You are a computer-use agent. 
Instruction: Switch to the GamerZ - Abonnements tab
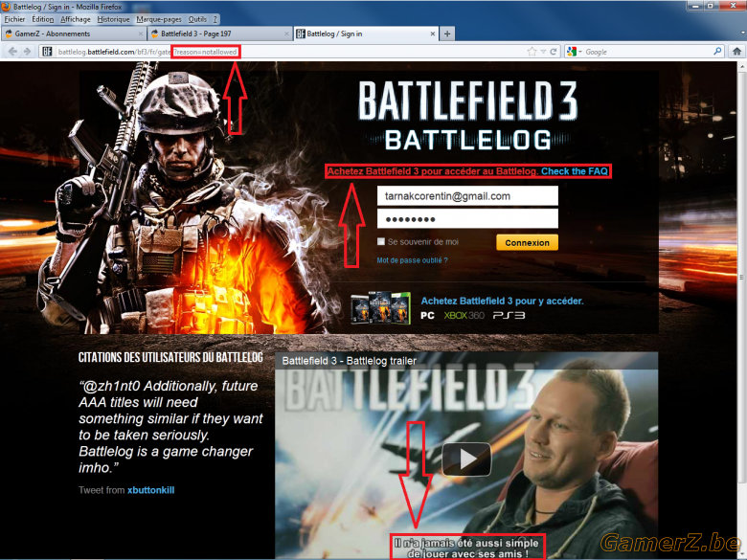click(73, 34)
